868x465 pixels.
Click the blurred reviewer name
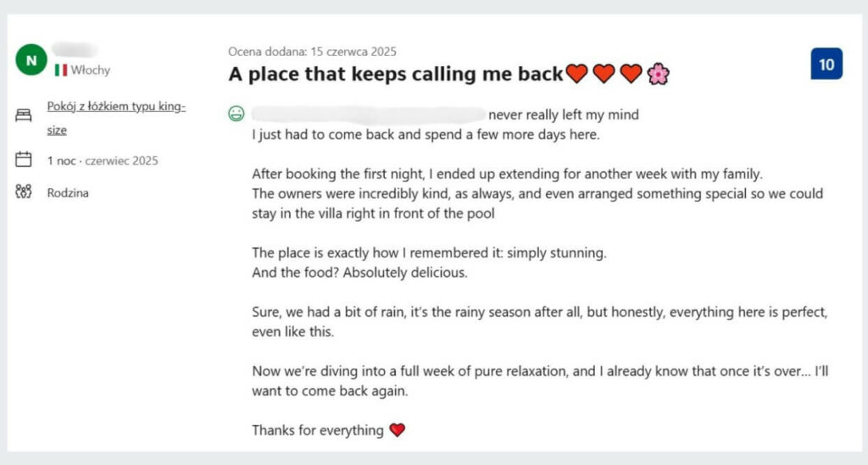[x=75, y=51]
